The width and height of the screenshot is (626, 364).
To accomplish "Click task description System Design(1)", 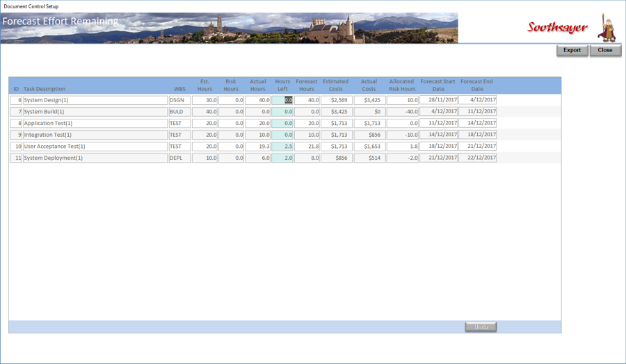I will point(95,100).
